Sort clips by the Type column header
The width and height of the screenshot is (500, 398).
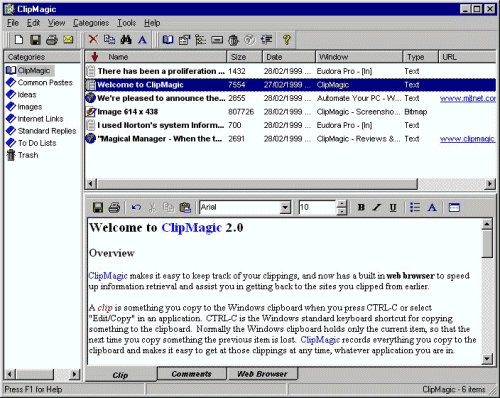[421, 57]
